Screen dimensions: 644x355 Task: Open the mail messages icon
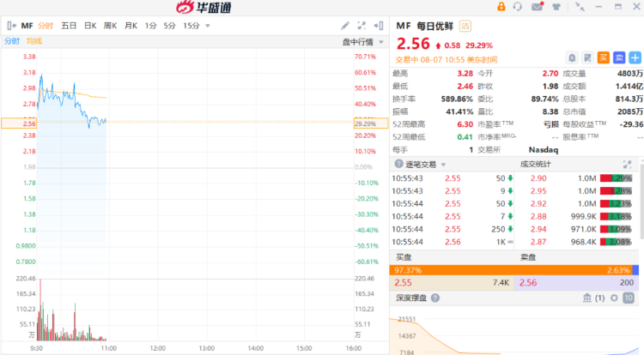[538, 7]
